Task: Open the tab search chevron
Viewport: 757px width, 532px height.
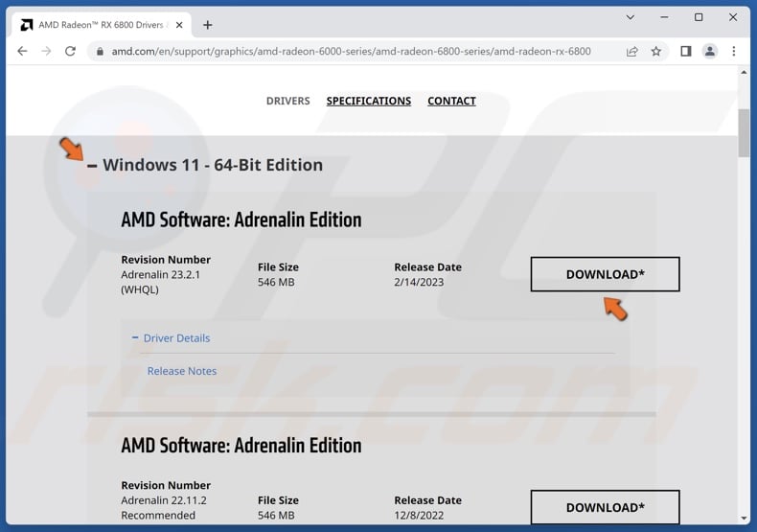Action: point(630,17)
